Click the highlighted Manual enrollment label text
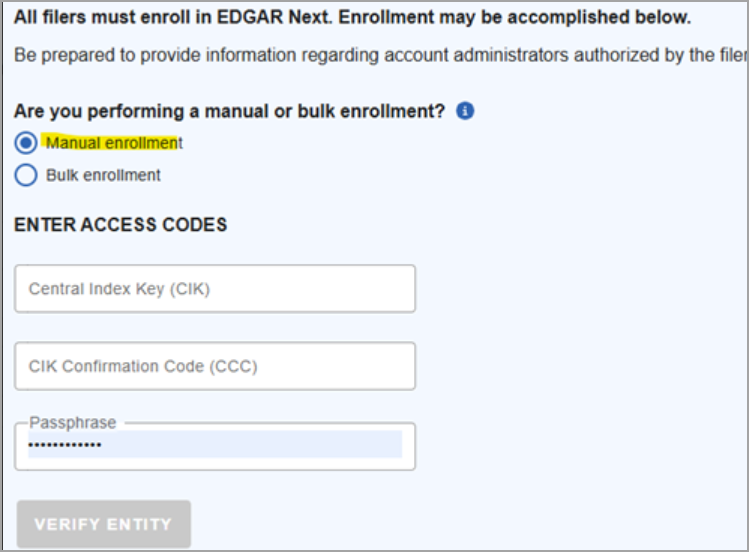749x552 pixels. 114,143
